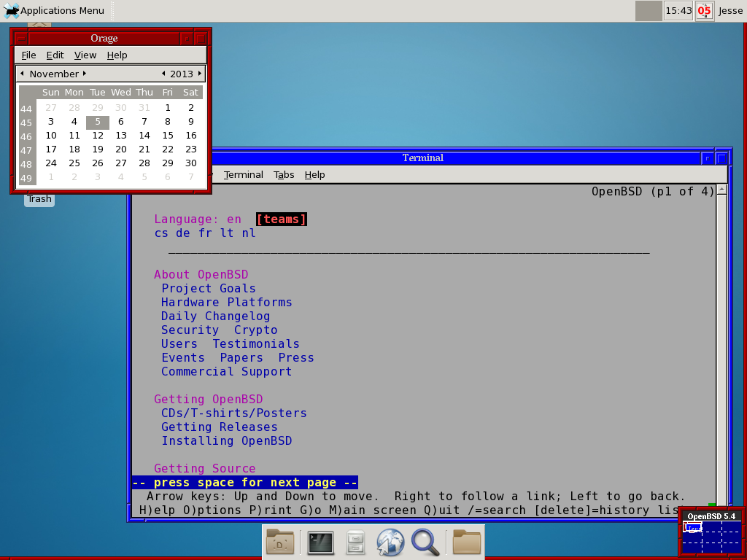The width and height of the screenshot is (747, 560).
Task: Open folder icon at dock's right end
Action: point(467,542)
